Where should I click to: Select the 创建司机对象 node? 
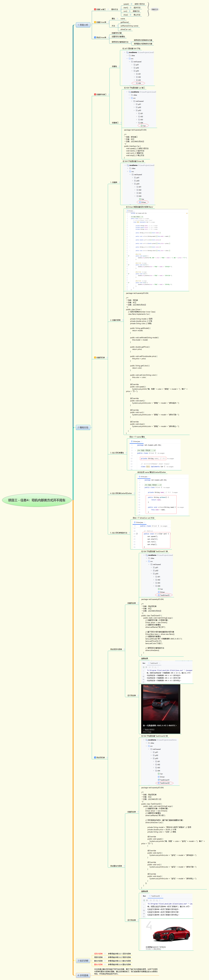tap(117, 33)
